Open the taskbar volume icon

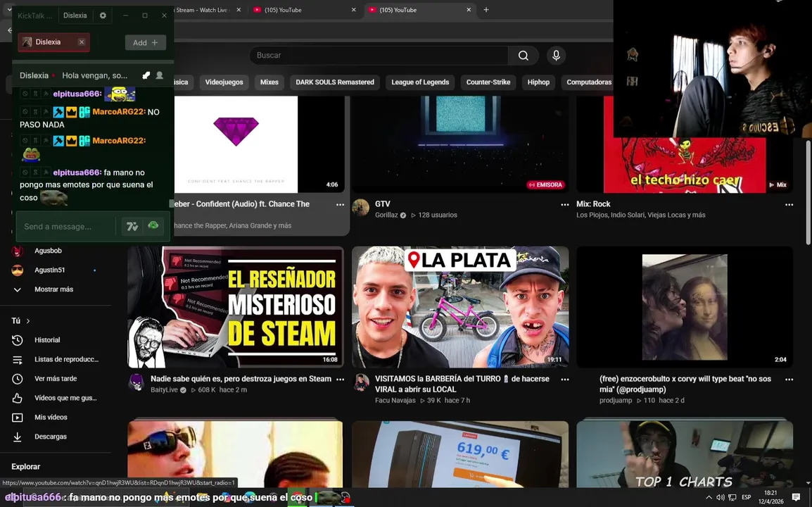pyautogui.click(x=721, y=497)
